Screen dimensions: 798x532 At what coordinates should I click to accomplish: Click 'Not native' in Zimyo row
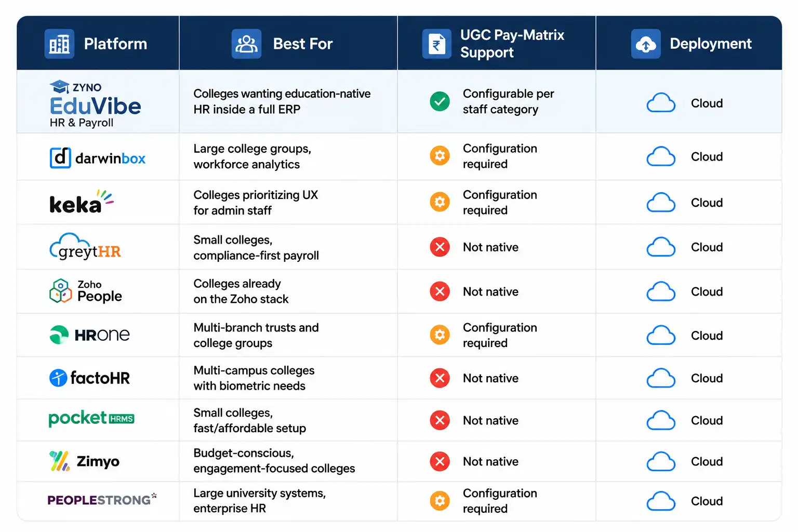pos(490,461)
